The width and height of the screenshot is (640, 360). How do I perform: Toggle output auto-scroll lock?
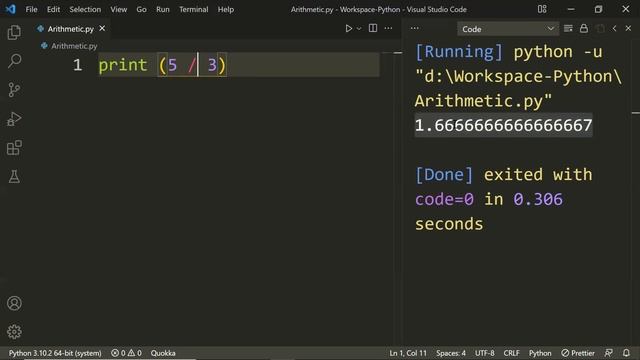pyautogui.click(x=584, y=28)
